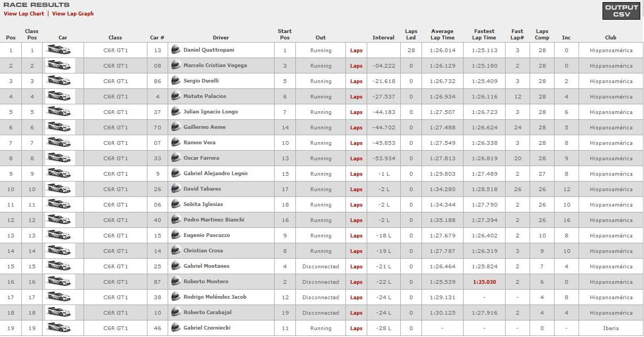
Task: Click the car thumbnail in Julian Ignacio Longo's row
Action: (x=59, y=112)
